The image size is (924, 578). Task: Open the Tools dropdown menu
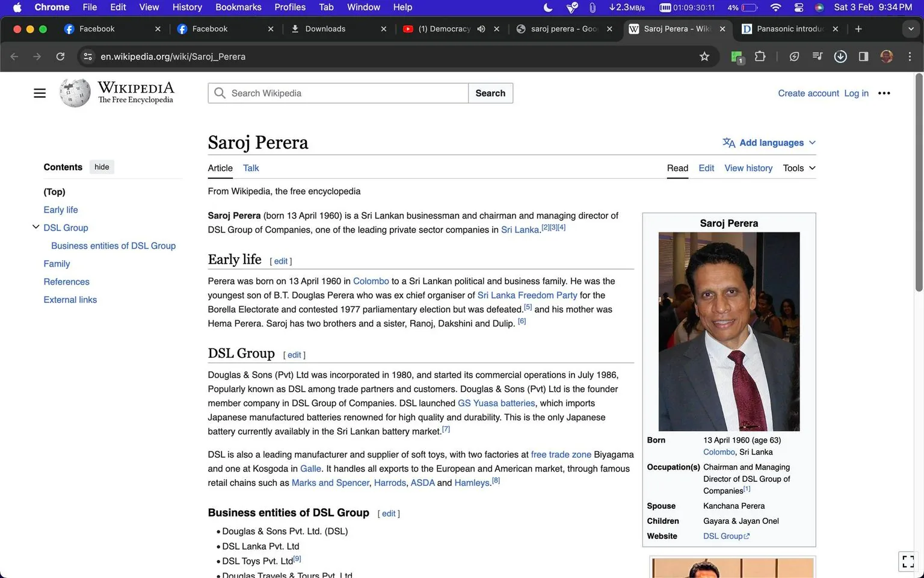pos(798,168)
